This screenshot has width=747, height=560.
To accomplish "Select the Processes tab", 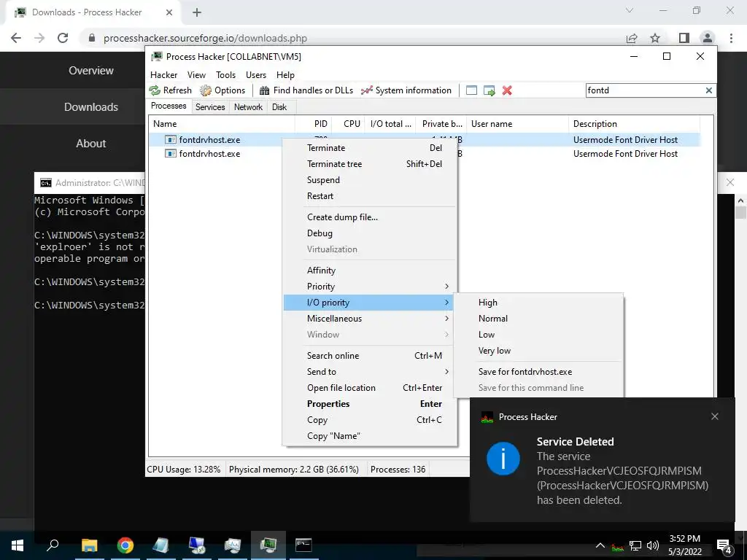I will (x=169, y=106).
